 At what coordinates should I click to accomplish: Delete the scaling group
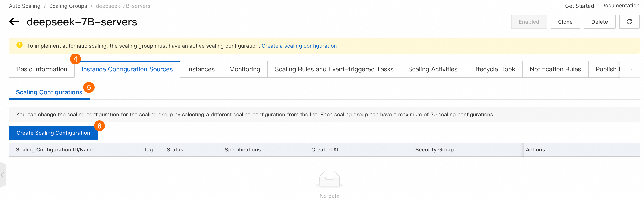click(599, 22)
